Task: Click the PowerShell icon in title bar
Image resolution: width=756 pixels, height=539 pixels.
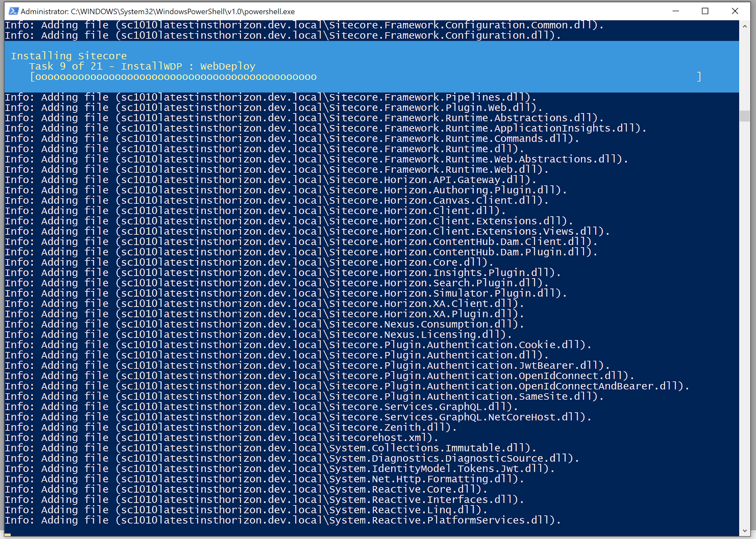Action: click(x=13, y=11)
